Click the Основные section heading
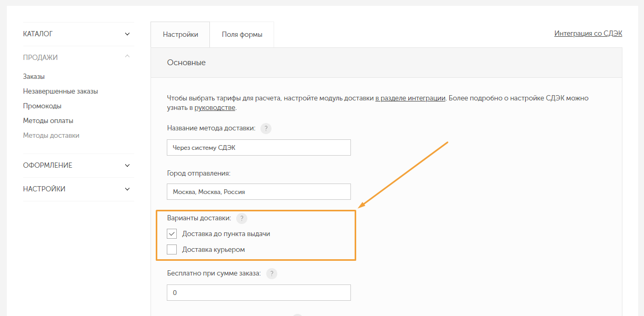Viewport: 644px width, 316px height. (186, 63)
